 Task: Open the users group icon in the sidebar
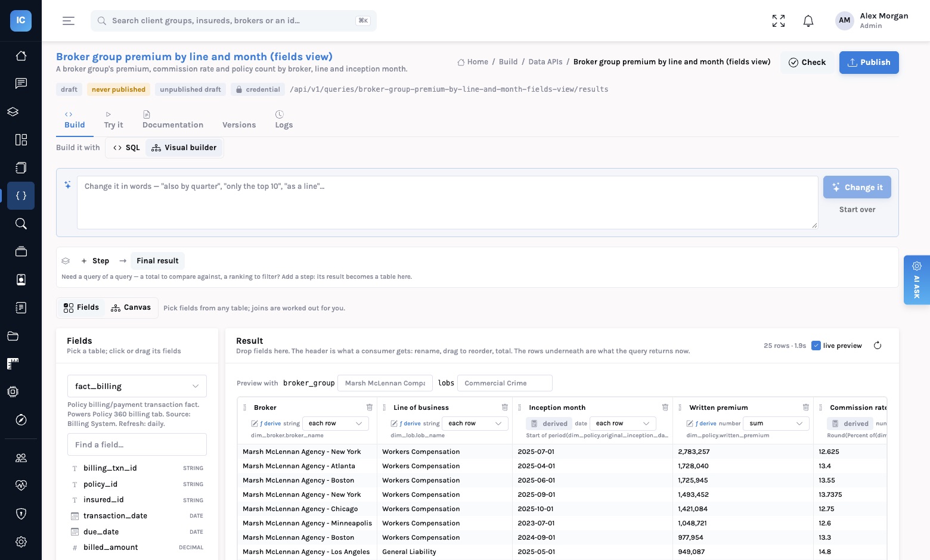[21, 458]
